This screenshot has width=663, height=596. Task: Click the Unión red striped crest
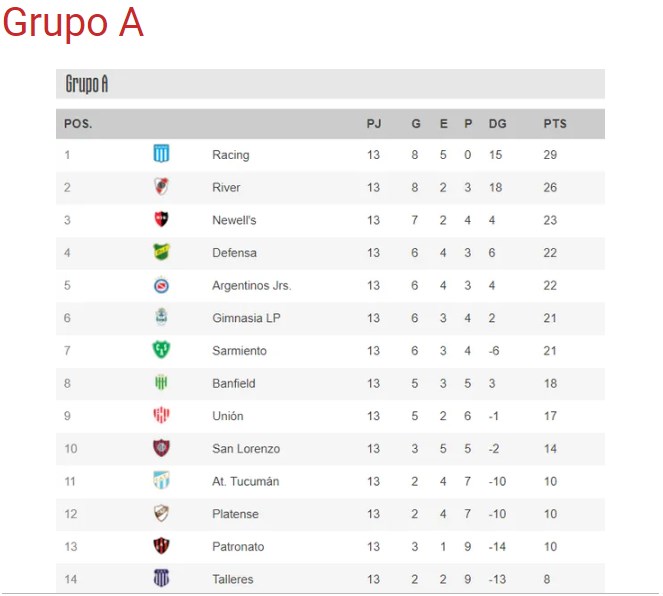[x=161, y=415]
